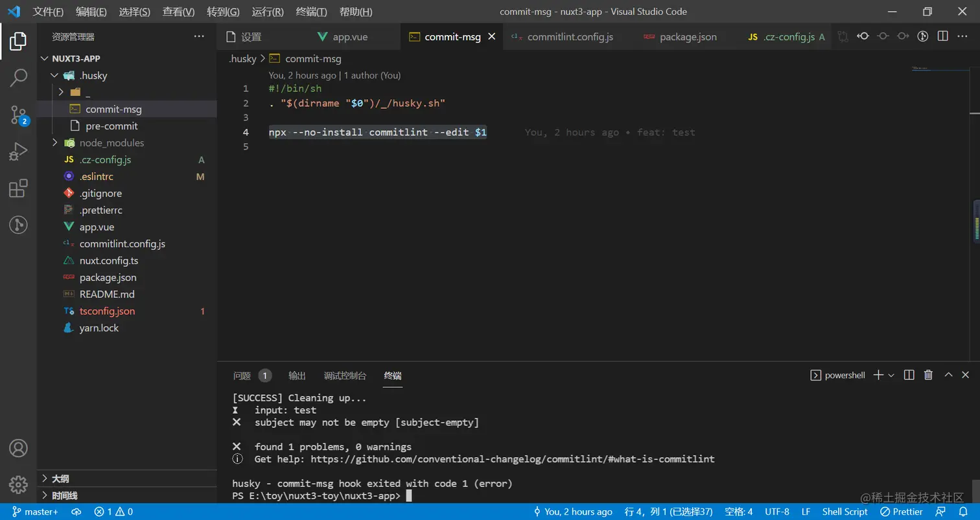
Task: Collapse the NUXT3-APP root folder
Action: click(44, 58)
